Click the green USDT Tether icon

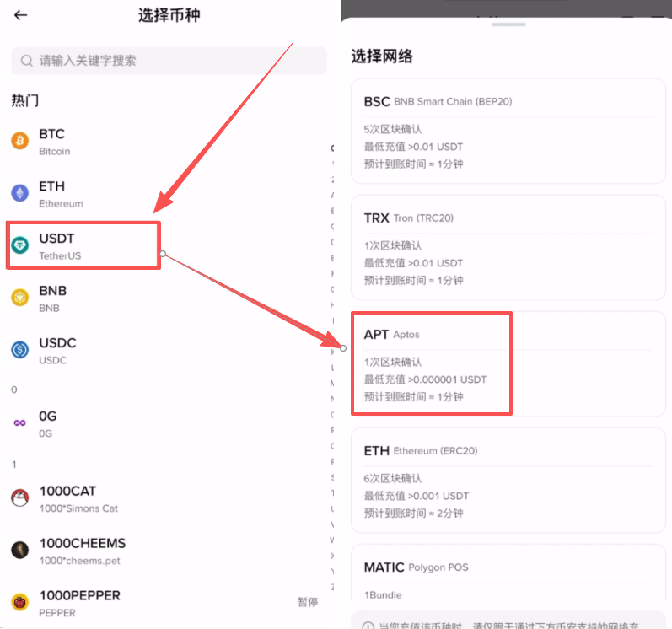(19, 245)
